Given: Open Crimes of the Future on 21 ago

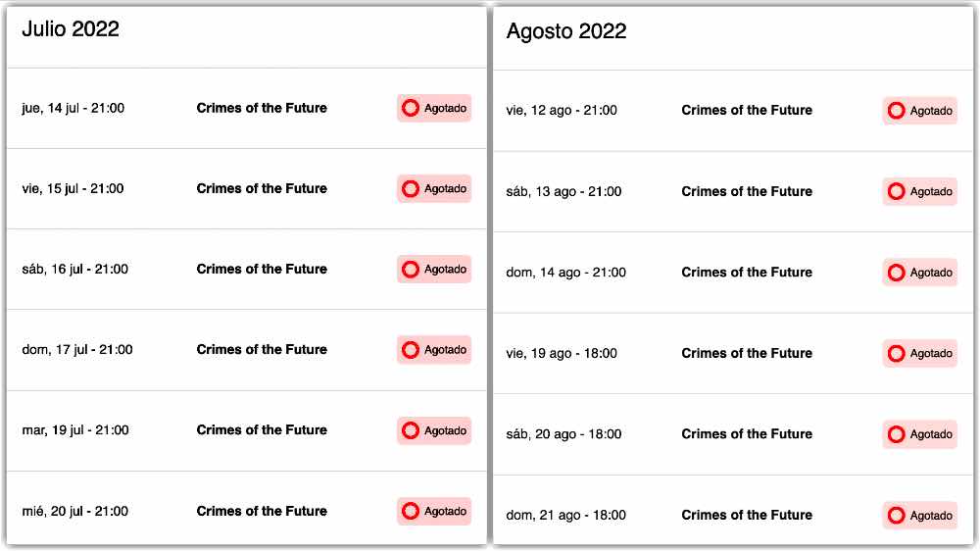Looking at the screenshot, I should point(747,515).
